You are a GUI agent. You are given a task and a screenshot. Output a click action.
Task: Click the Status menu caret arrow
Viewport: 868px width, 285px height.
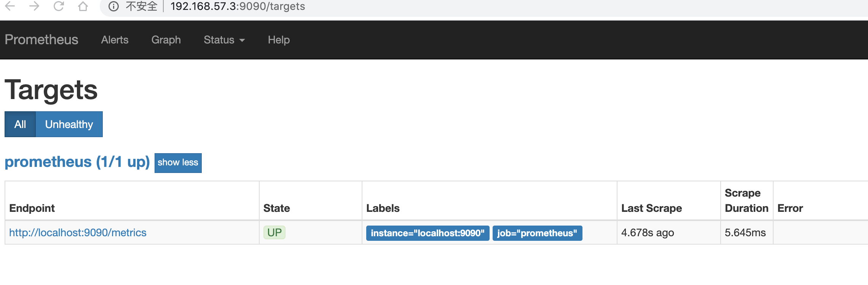[x=242, y=40]
